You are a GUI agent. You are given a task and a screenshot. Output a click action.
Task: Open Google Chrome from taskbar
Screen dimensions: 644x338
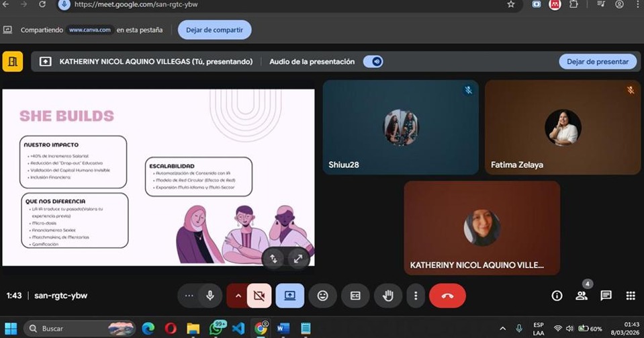pyautogui.click(x=261, y=329)
